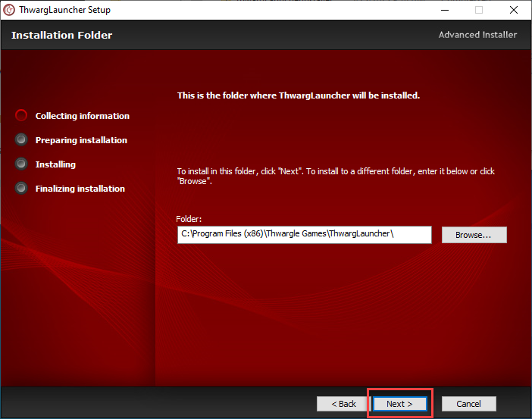This screenshot has width=532, height=419.
Task: Click the red circle beside Collecting information
Action: point(21,116)
